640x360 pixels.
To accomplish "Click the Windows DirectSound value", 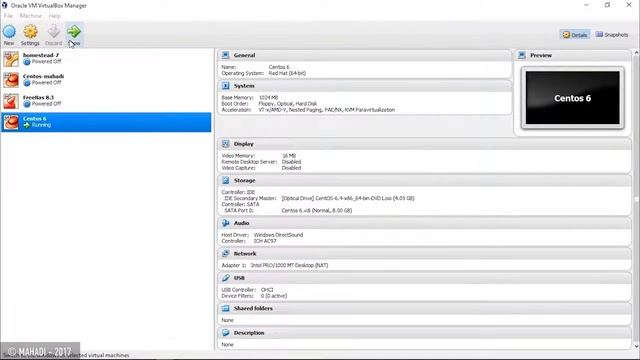I will click(x=278, y=235).
